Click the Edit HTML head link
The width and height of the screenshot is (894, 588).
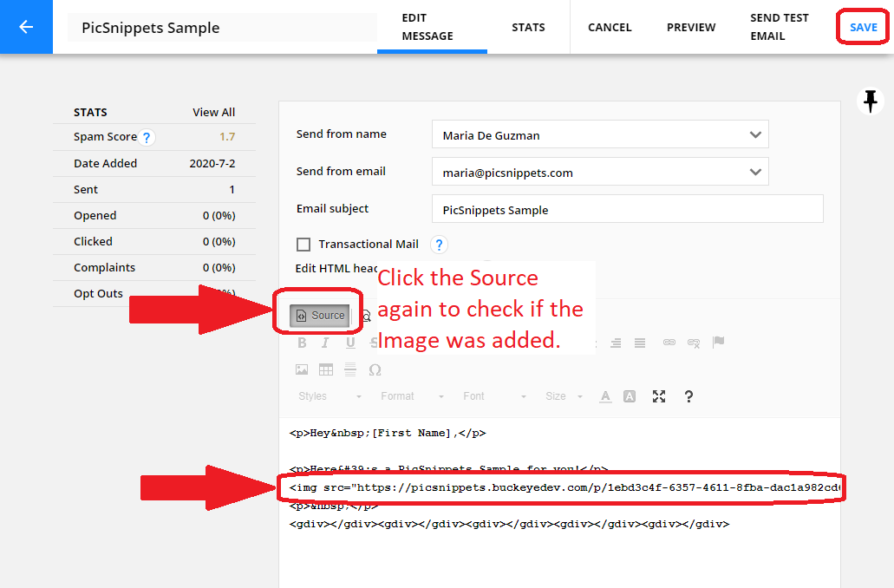(336, 268)
